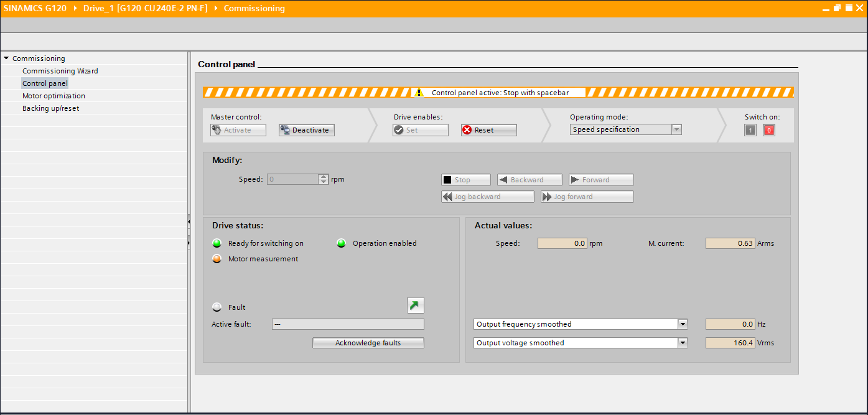Screen dimensions: 868x415
Task: Click the actual Speed value field
Action: (x=562, y=243)
